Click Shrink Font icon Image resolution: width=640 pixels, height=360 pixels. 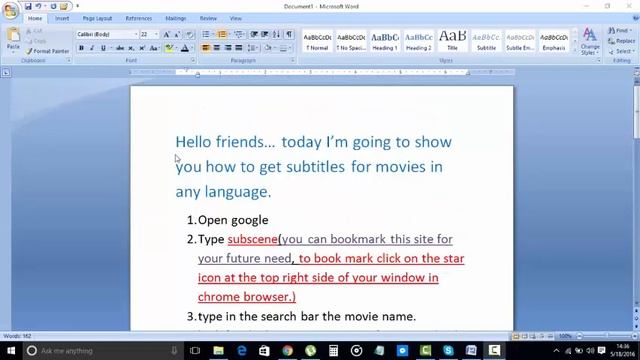(x=178, y=35)
